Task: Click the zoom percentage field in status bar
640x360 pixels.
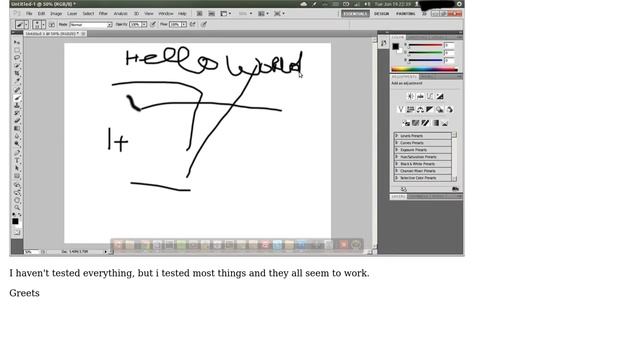Action: 32,252
